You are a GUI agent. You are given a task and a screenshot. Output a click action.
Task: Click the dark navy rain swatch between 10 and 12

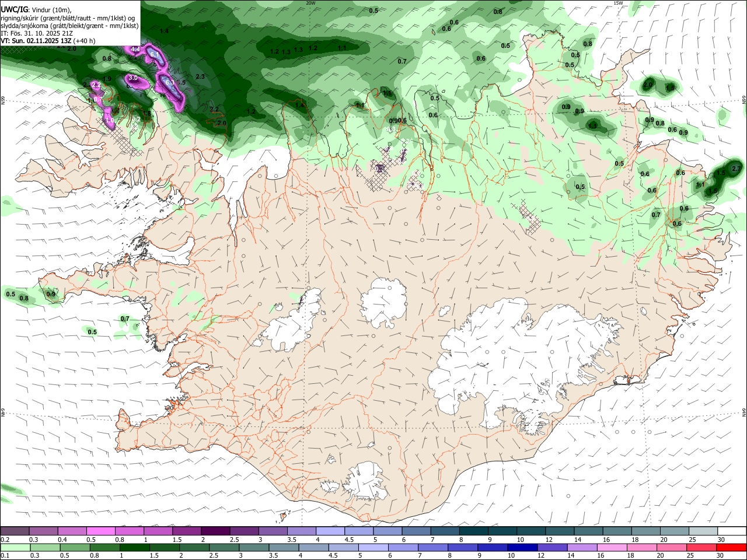pyautogui.click(x=521, y=547)
